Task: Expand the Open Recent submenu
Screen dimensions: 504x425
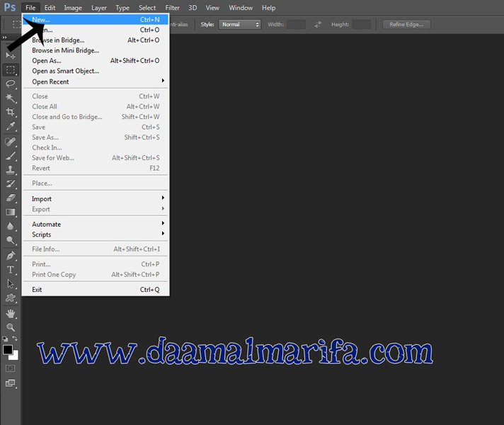Action: point(96,81)
